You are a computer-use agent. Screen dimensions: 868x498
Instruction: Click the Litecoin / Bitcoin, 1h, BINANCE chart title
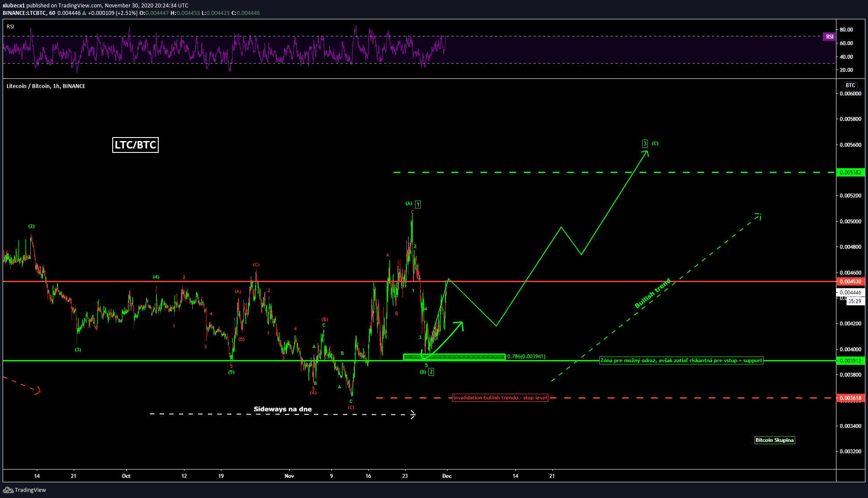click(x=46, y=86)
